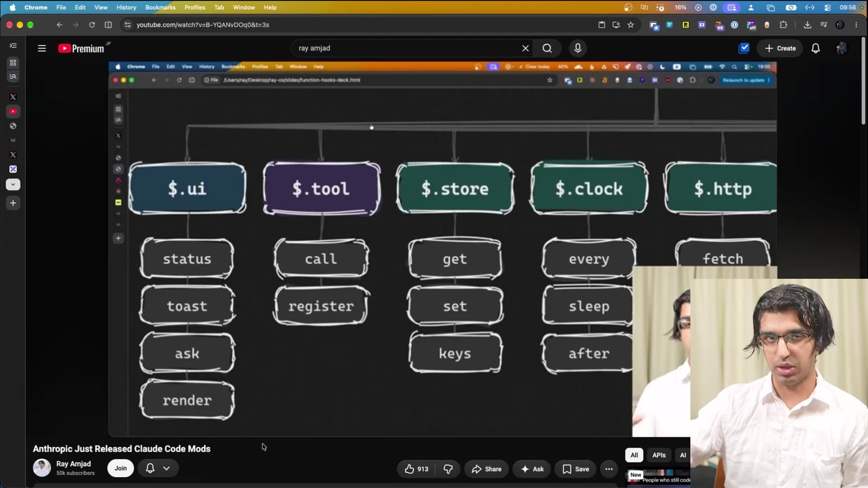Click the Share button
The width and height of the screenshot is (868, 488).
486,469
